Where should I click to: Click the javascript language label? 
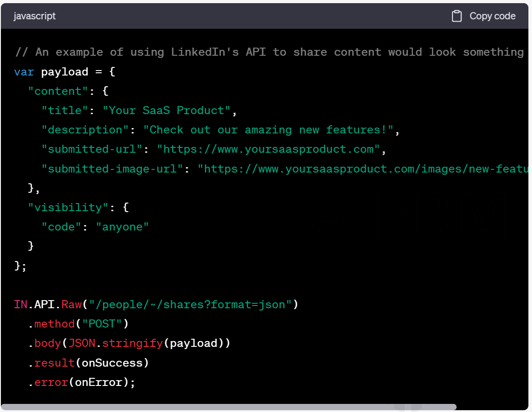click(x=35, y=16)
